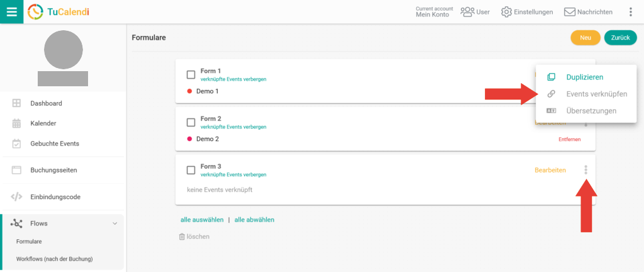The height and width of the screenshot is (272, 644).
Task: Open the hamburger menu icon
Action: tap(11, 11)
